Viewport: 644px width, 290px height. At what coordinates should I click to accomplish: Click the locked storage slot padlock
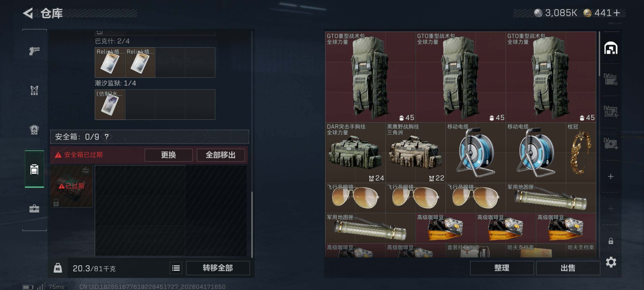pos(611,241)
